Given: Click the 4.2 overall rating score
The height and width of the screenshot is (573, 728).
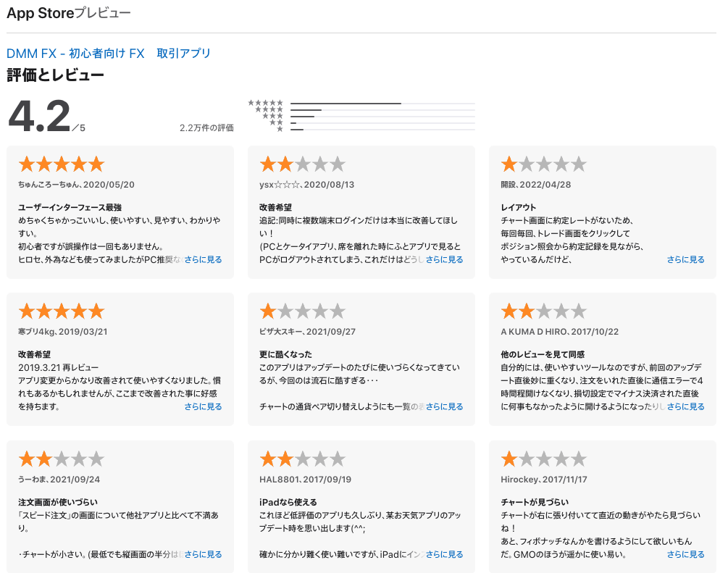Looking at the screenshot, I should [40, 116].
